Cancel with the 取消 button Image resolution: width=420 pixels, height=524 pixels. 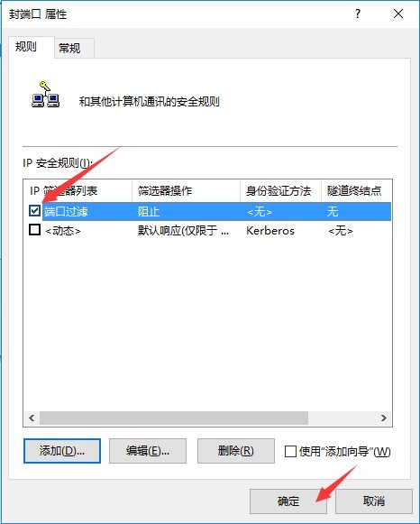click(x=374, y=501)
